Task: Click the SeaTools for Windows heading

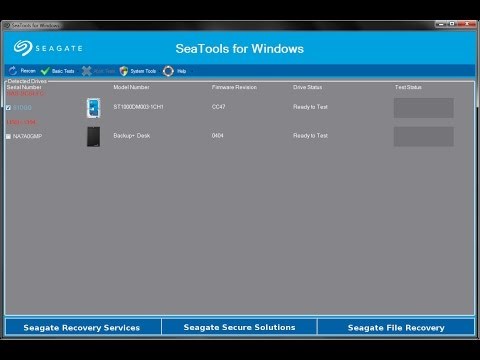Action: coord(240,49)
